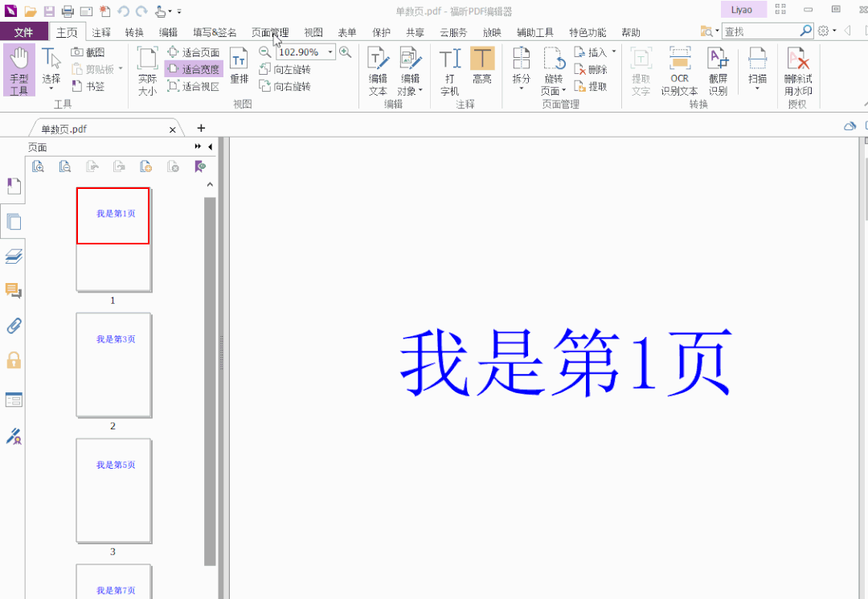The width and height of the screenshot is (868, 599).
Task: Open customize quick access toolbar dropdown
Action: point(179,11)
